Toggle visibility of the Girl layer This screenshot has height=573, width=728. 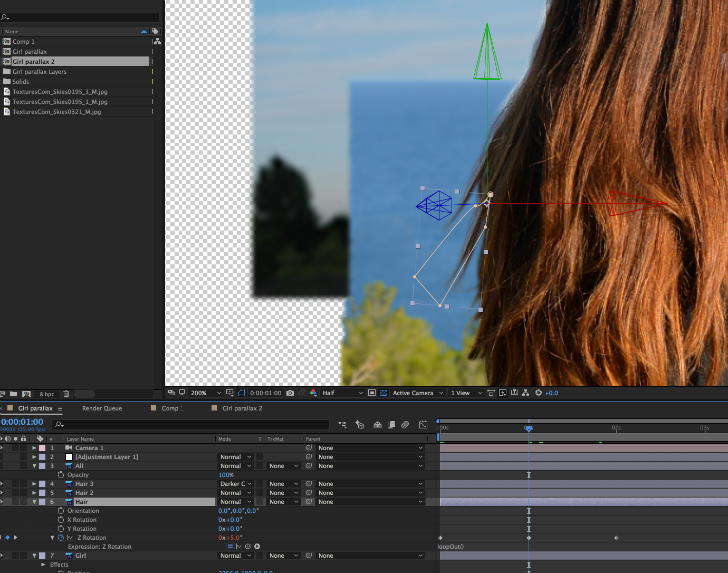point(3,555)
